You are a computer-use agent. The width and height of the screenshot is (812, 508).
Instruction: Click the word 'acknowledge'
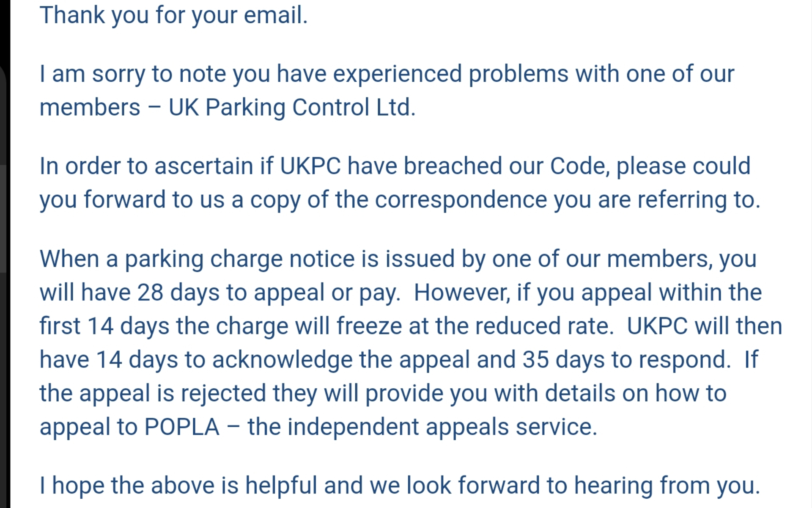(x=282, y=360)
